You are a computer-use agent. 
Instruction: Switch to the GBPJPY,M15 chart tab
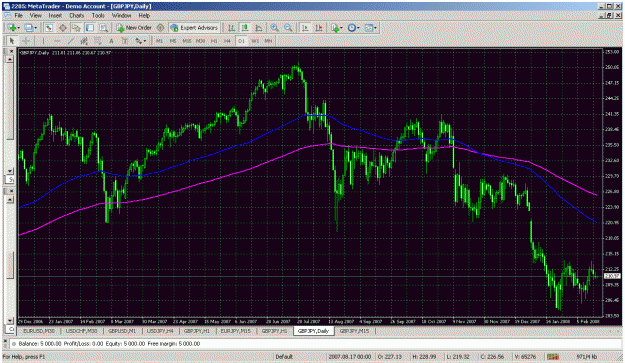click(x=354, y=331)
